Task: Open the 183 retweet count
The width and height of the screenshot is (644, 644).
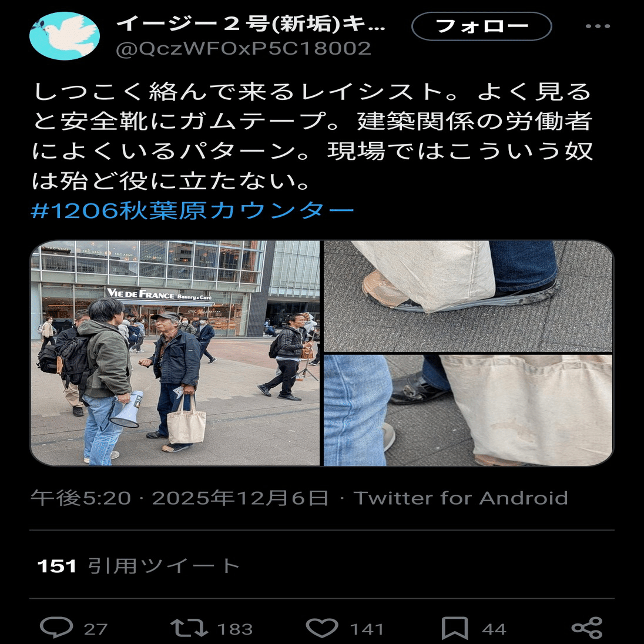Action: point(235,629)
